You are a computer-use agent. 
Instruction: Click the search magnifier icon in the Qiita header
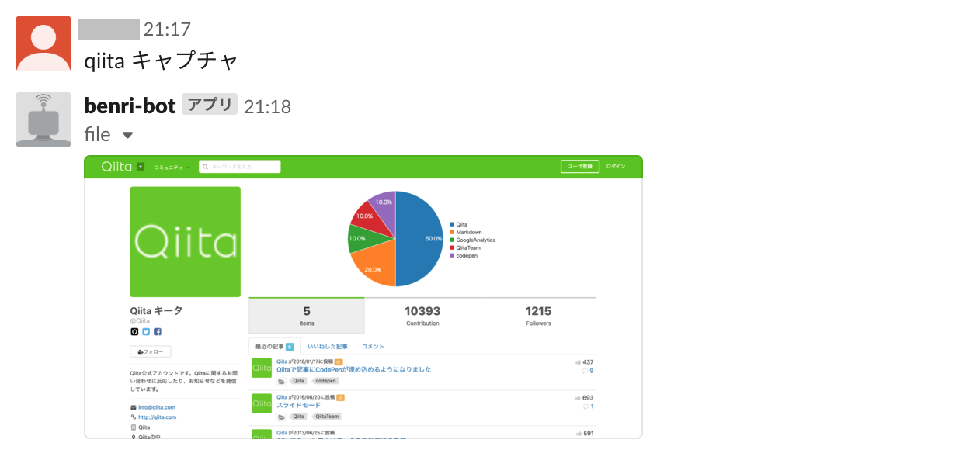206,167
